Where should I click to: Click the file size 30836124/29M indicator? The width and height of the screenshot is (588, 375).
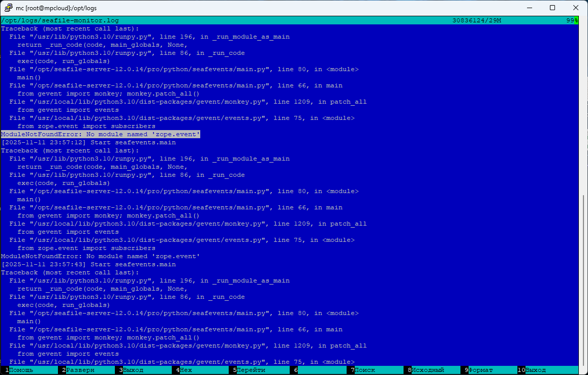(476, 20)
